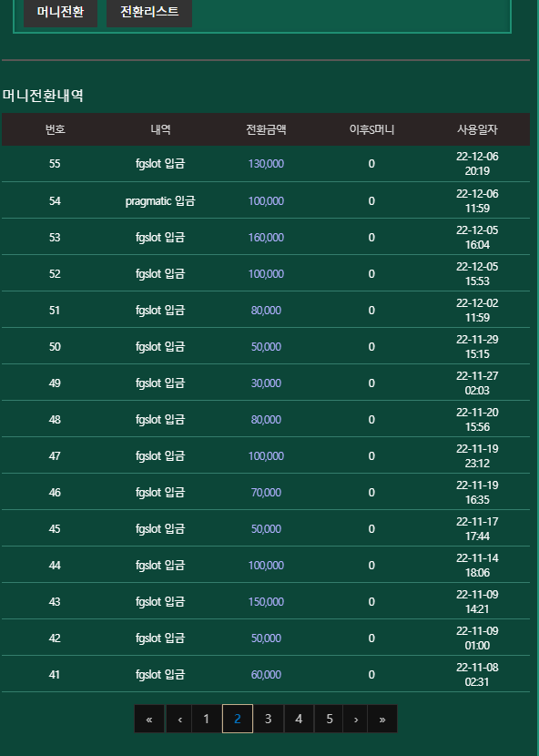This screenshot has width=539, height=756.
Task: Open the 머니전환 tab
Action: coord(60,12)
